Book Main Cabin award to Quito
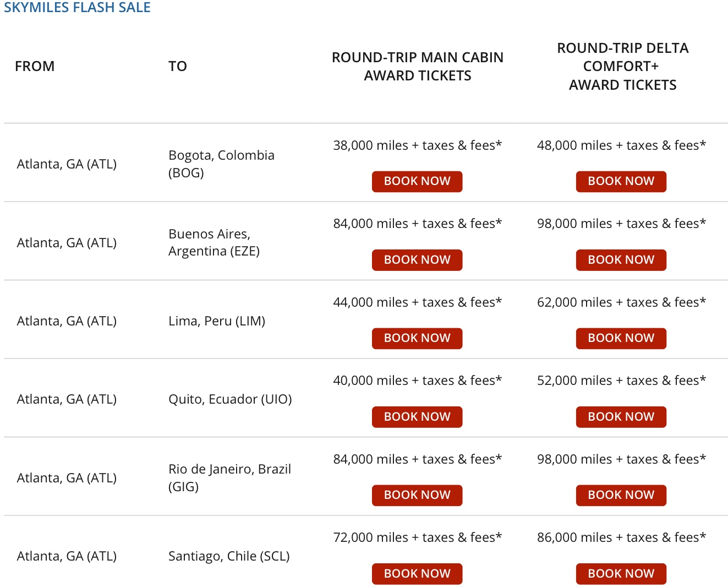728x587 pixels. 417,417
